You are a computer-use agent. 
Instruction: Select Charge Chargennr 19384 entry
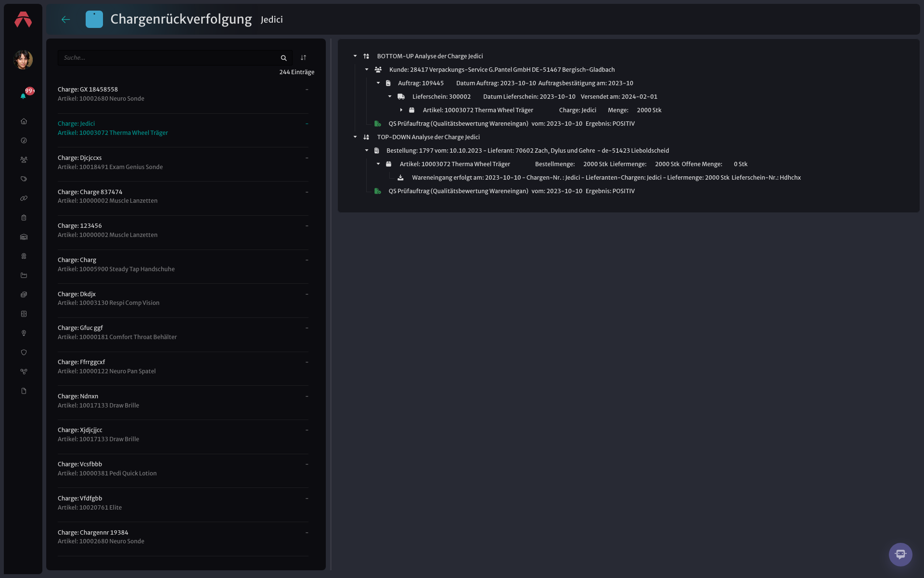point(183,537)
